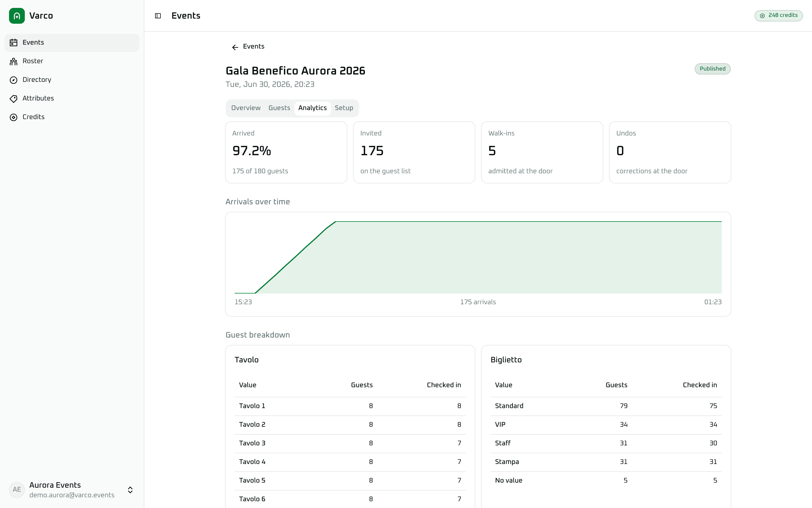Open the Overview tab
This screenshot has height=508, width=812.
(x=246, y=108)
